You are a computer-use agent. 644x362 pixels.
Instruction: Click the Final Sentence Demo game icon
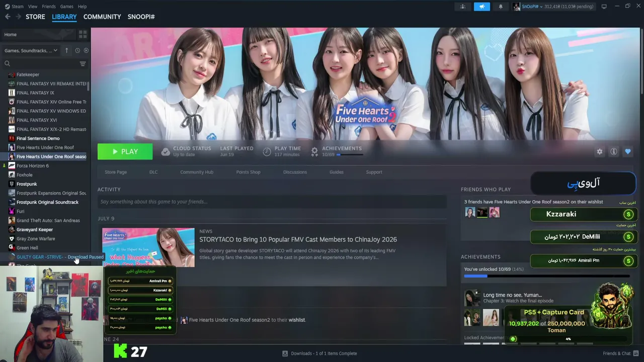point(12,138)
